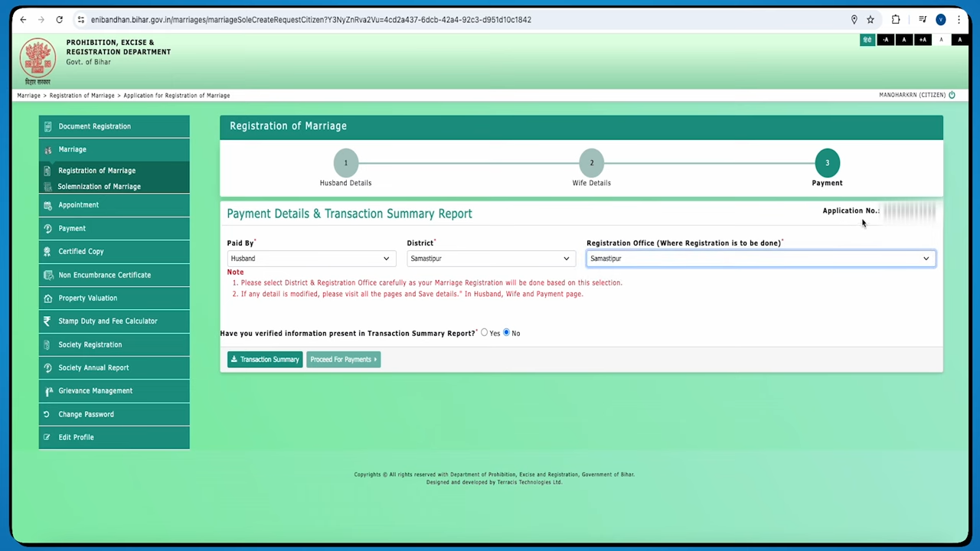Image resolution: width=980 pixels, height=551 pixels.
Task: Go to step 1 Husband Details
Action: [345, 163]
